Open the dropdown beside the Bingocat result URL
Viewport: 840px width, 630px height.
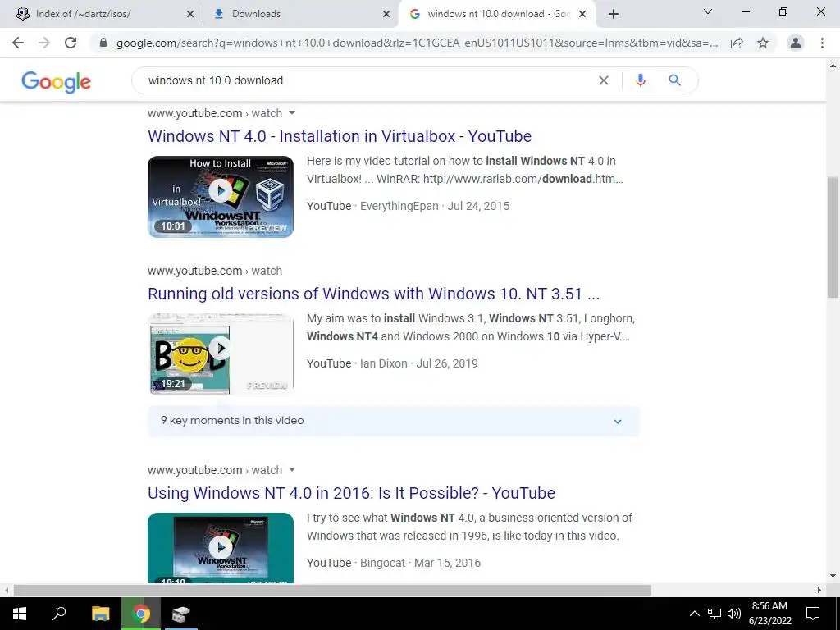[292, 469]
